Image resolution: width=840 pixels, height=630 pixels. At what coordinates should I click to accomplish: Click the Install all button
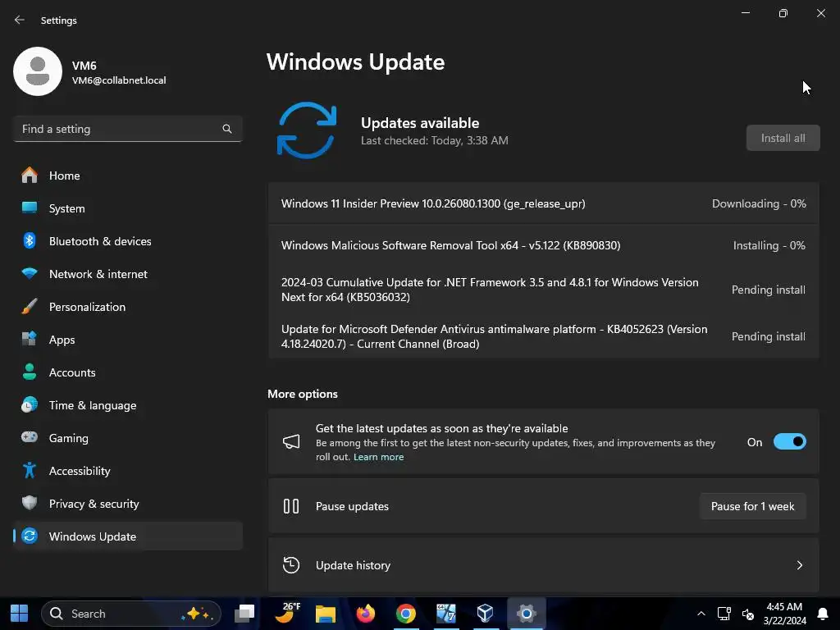[x=783, y=138]
